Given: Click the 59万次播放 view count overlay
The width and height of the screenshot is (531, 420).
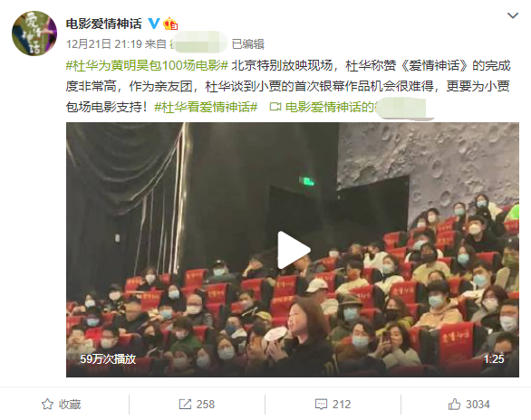Looking at the screenshot, I should (108, 358).
